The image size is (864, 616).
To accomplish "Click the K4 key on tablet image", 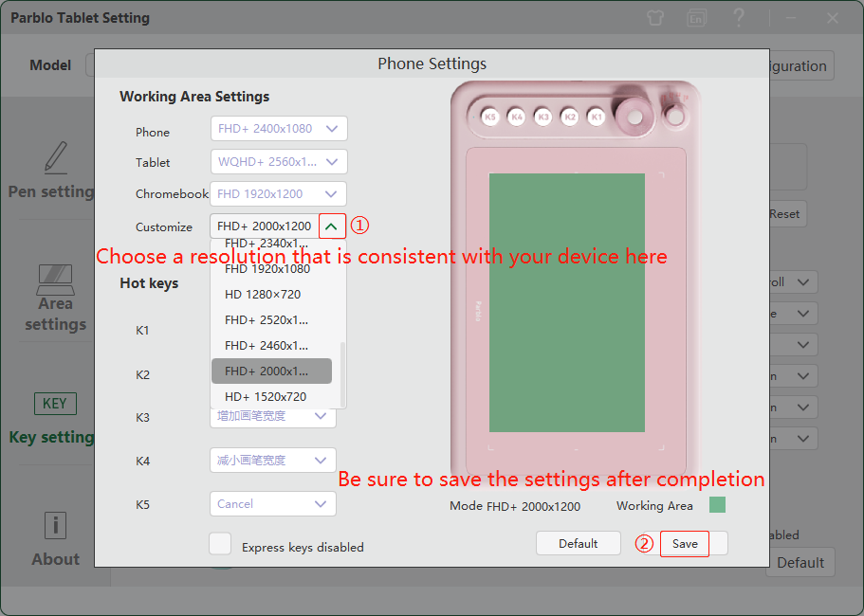I will (516, 117).
